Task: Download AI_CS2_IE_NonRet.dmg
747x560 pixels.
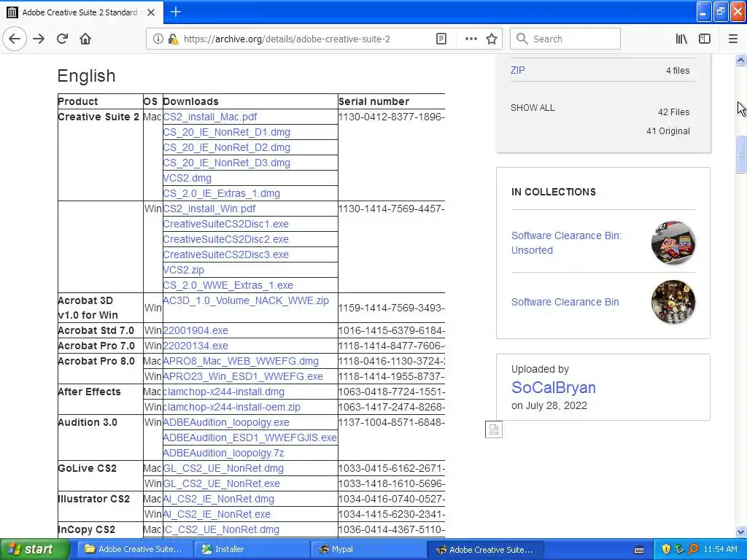Action: (x=218, y=499)
